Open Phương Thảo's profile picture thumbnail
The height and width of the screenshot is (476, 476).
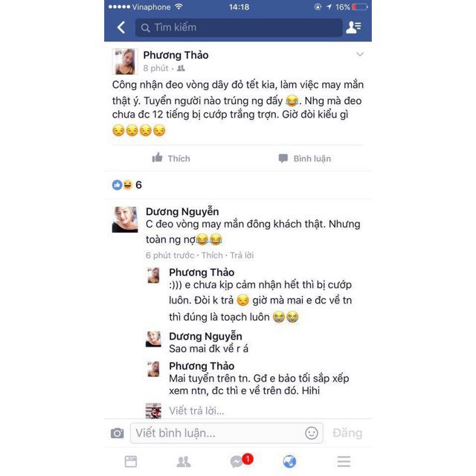[125, 62]
